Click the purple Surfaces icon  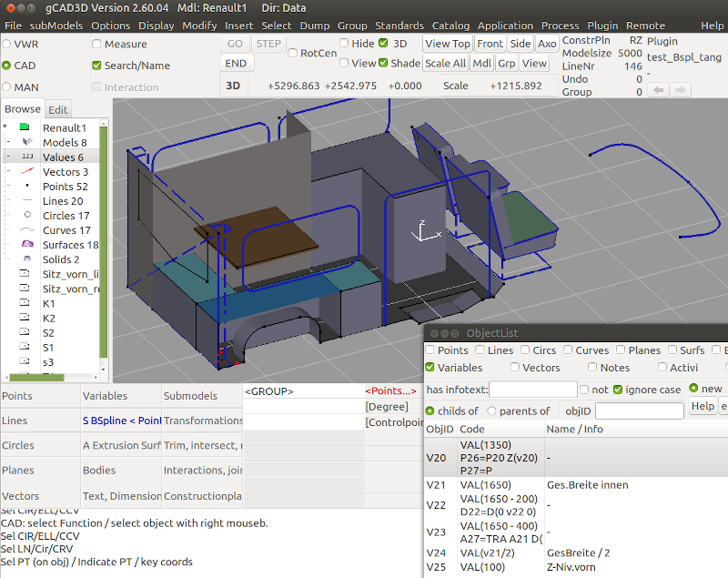point(27,244)
